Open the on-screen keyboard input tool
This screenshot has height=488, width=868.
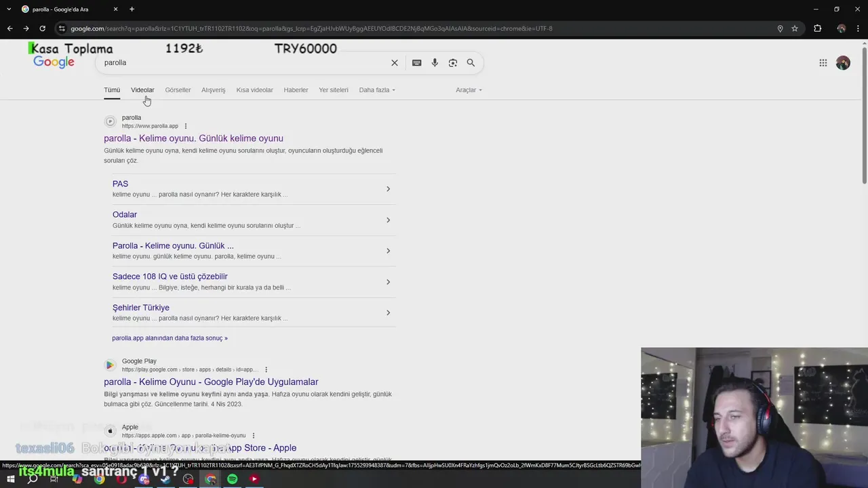tap(417, 62)
